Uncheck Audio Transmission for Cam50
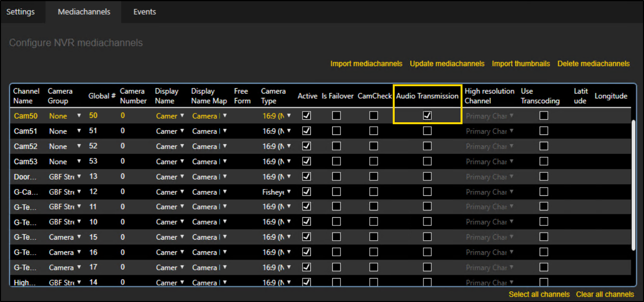 click(427, 116)
